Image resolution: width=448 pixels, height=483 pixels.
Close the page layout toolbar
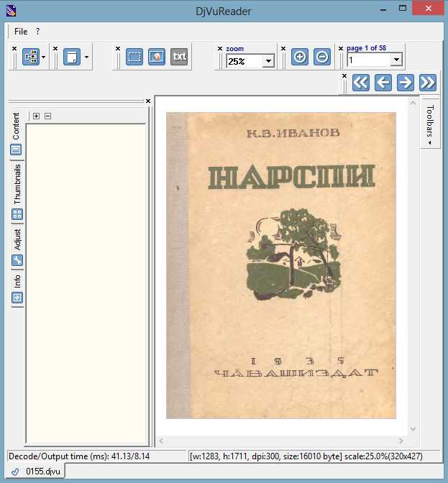click(x=55, y=49)
